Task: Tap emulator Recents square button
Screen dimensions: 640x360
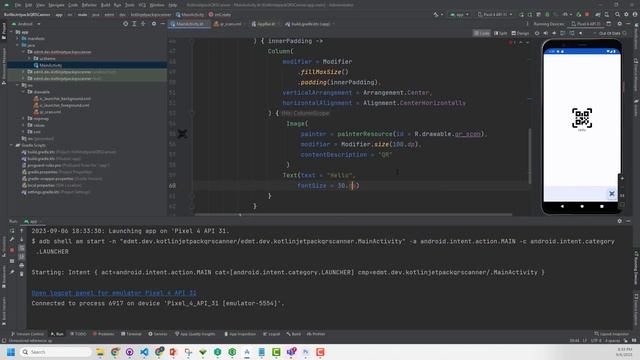Action: point(602,207)
